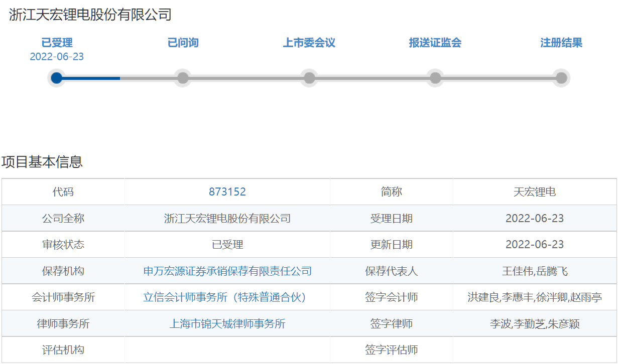Click the 代码 label cell
Image resolution: width=618 pixels, height=364 pixels.
[63, 192]
